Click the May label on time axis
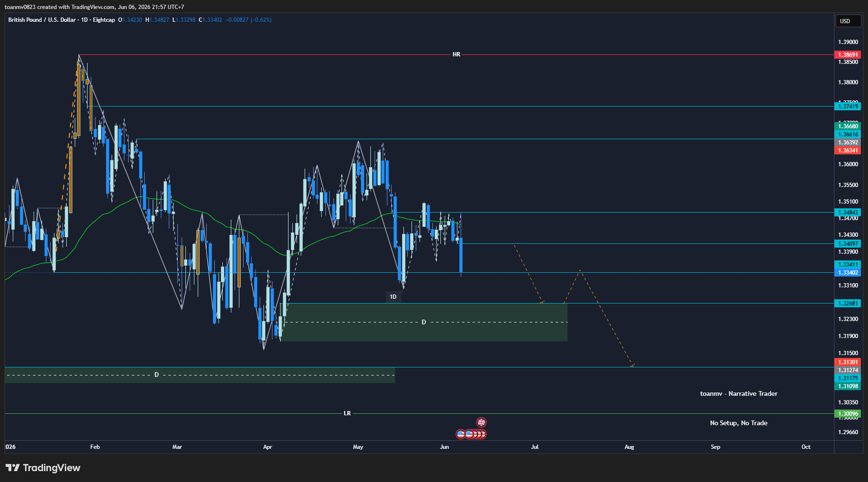This screenshot has height=482, width=868. pyautogui.click(x=358, y=447)
